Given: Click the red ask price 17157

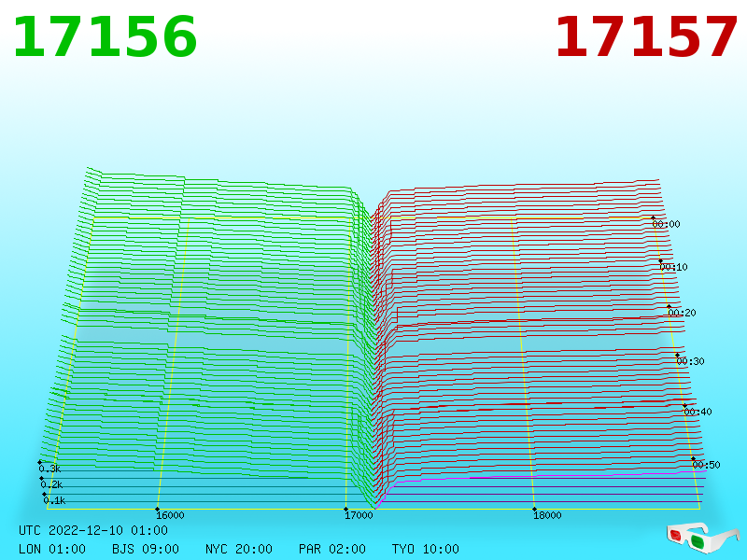Looking at the screenshot, I should point(646,37).
